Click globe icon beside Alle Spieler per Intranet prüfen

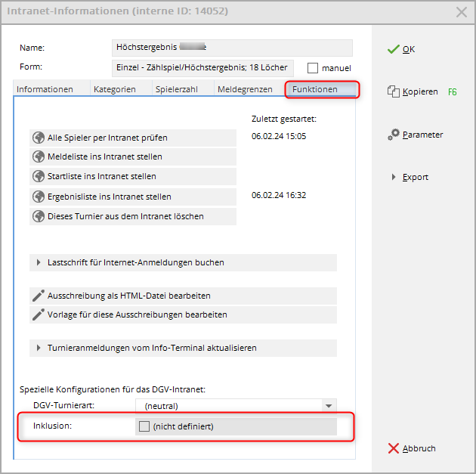point(39,138)
